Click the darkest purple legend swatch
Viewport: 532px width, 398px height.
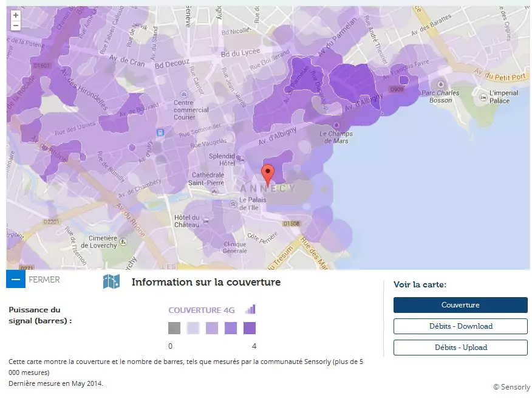[250, 328]
